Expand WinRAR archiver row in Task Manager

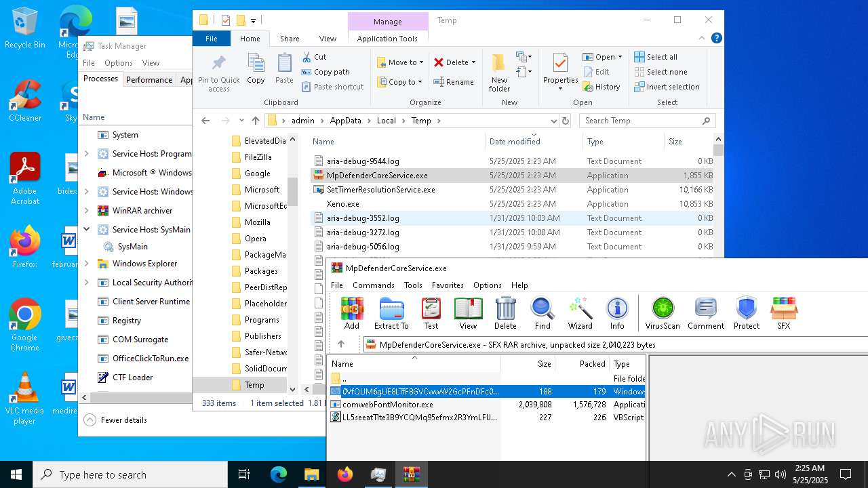87,211
